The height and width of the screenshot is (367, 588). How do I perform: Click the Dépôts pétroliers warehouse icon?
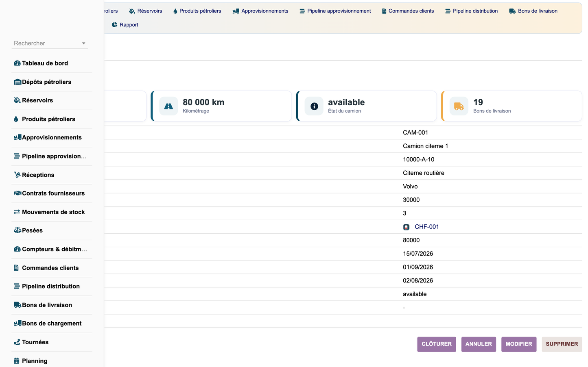click(17, 82)
